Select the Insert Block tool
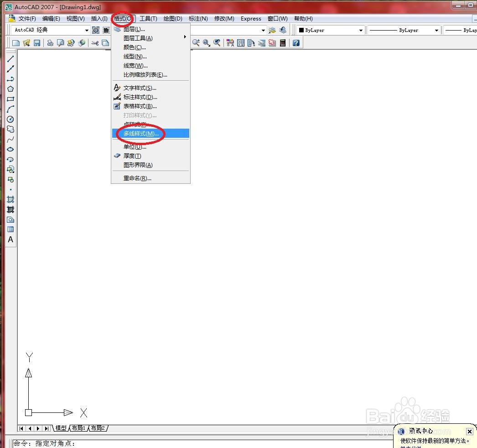 pos(10,169)
